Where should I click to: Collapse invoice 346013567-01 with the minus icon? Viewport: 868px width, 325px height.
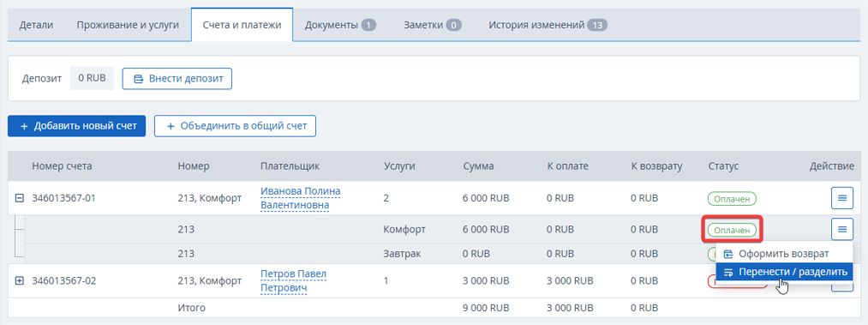point(20,197)
